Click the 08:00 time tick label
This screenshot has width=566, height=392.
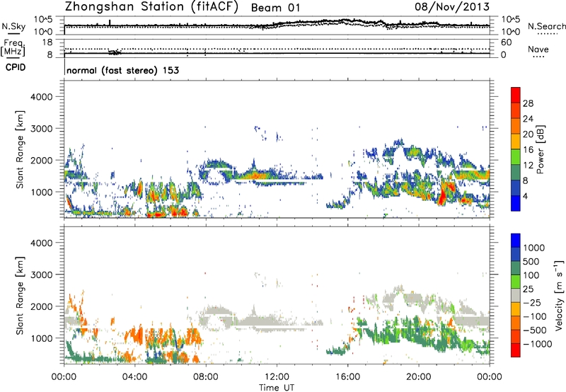point(206,377)
